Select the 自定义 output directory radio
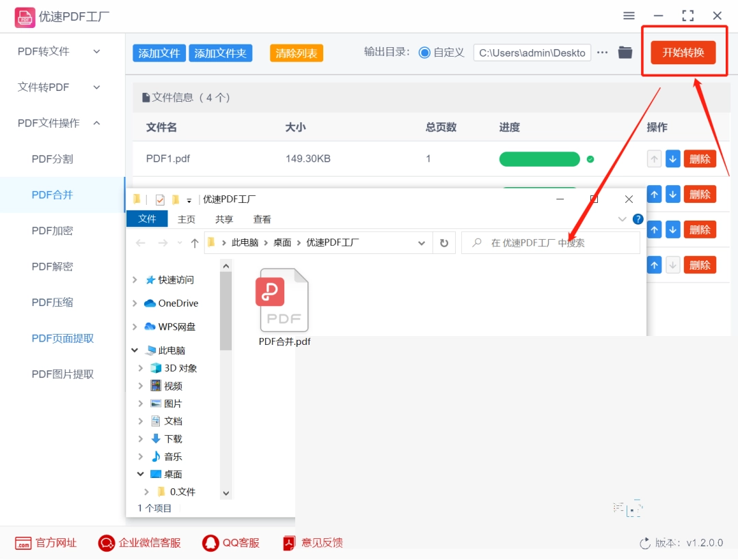Viewport: 738px width, 560px height. click(424, 53)
